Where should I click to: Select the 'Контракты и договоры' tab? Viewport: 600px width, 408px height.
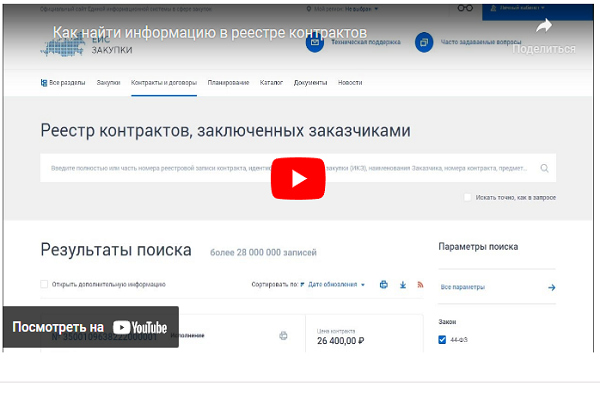(164, 82)
